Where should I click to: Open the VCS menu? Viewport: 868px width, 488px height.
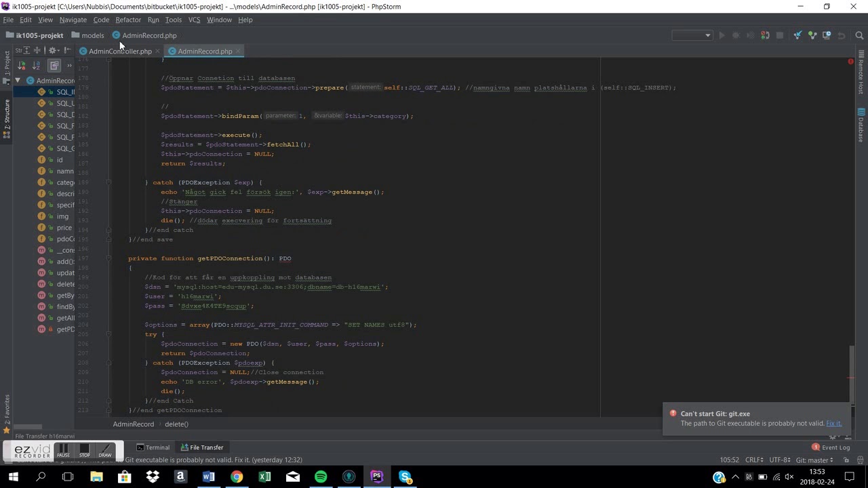tap(194, 20)
